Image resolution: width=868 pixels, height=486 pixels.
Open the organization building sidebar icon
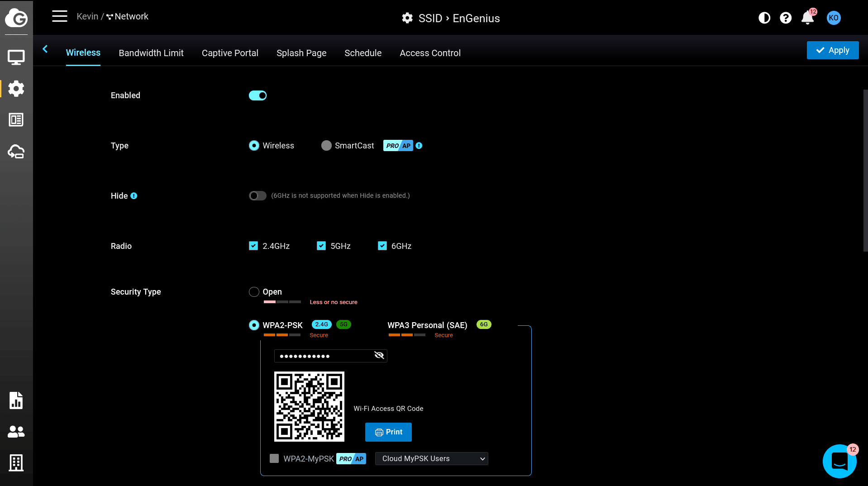[x=16, y=463]
